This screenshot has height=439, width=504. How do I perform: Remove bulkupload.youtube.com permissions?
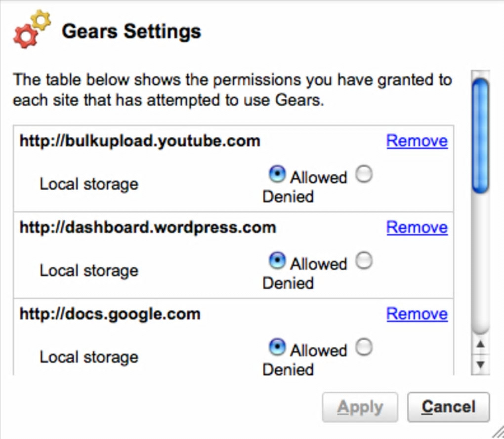click(417, 141)
